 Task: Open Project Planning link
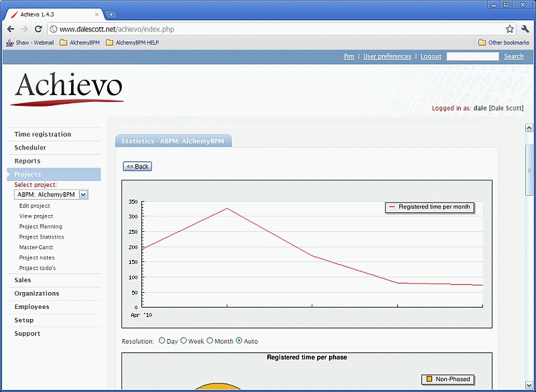tap(41, 226)
